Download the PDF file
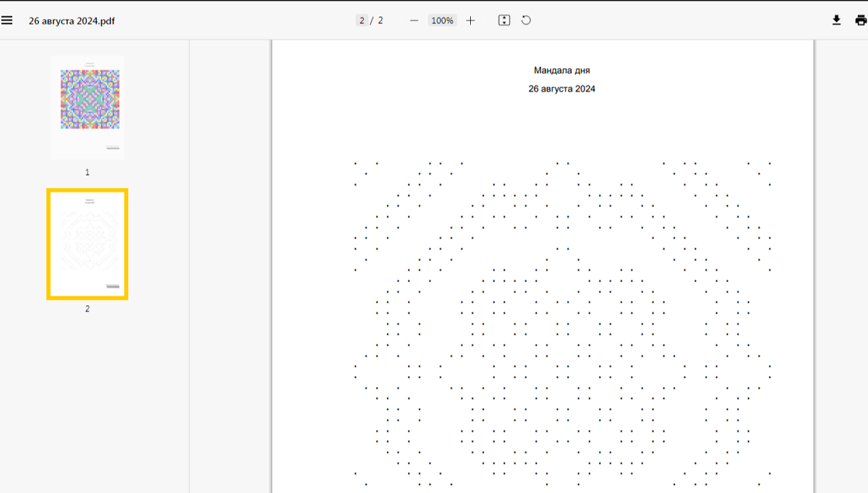Image resolution: width=868 pixels, height=493 pixels. pos(836,20)
